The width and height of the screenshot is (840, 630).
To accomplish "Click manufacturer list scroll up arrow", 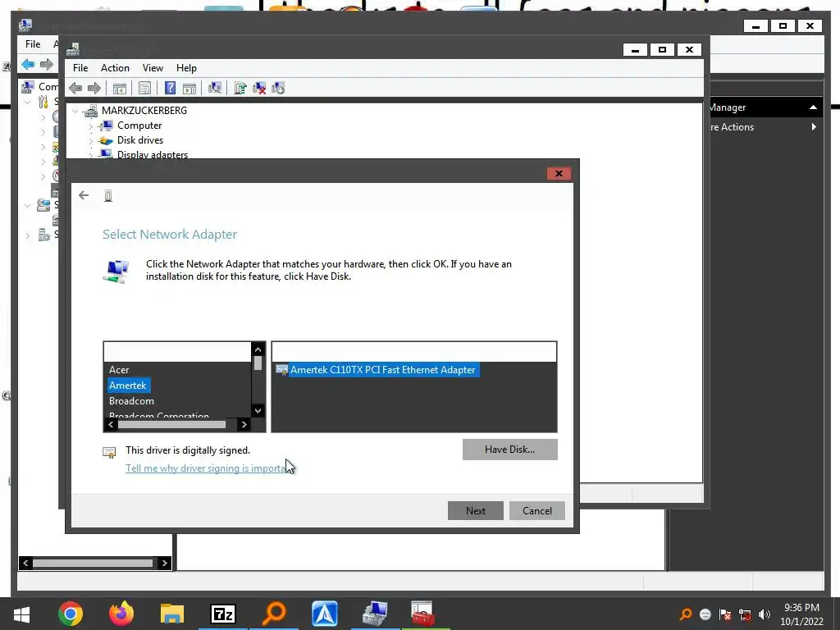I will tap(258, 349).
